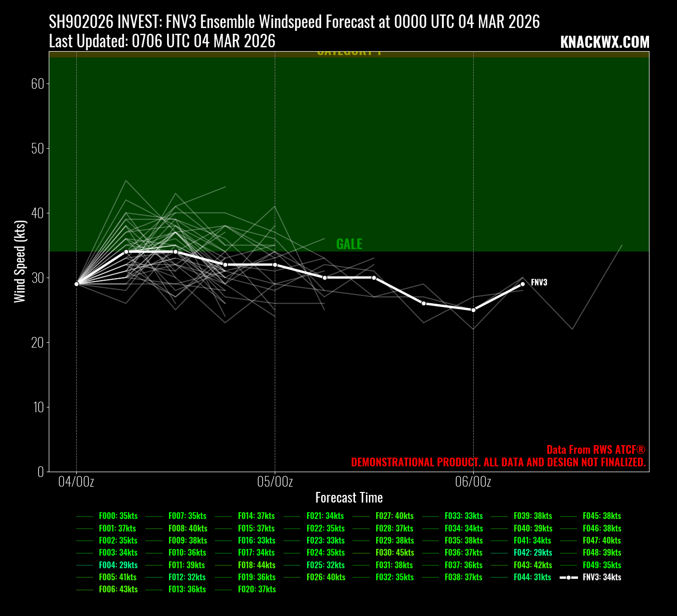Select the F018: 44kts legend entry

(256, 565)
